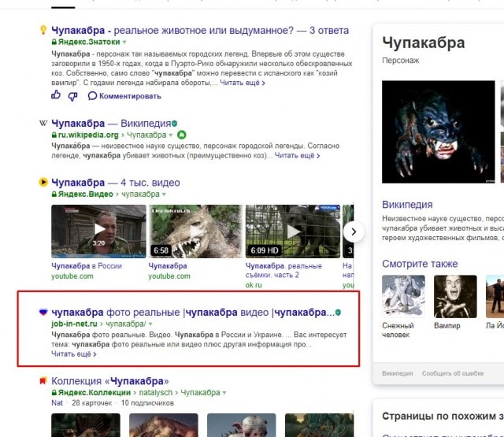
Task: Click the Яндекс.Видео source link
Action: [86, 194]
